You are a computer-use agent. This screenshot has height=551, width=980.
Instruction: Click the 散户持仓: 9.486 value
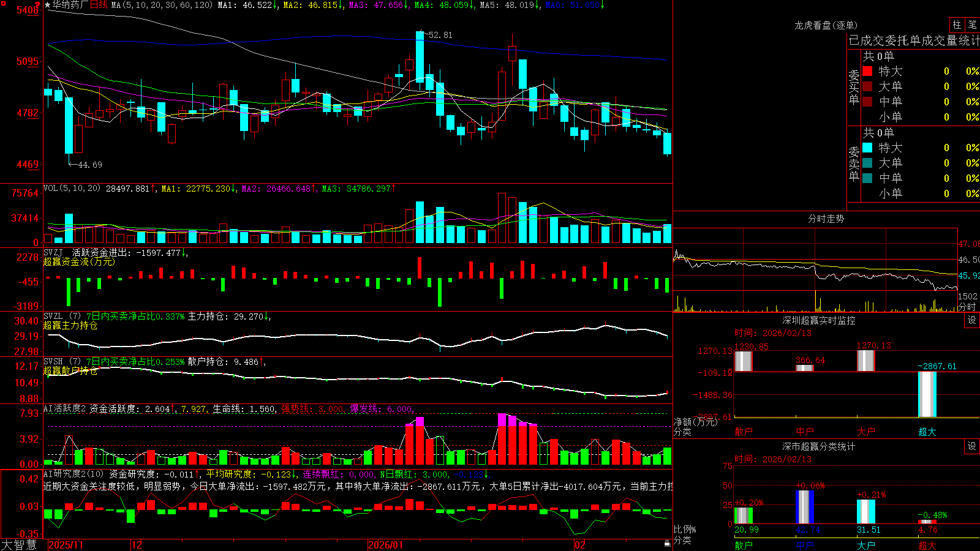click(227, 362)
